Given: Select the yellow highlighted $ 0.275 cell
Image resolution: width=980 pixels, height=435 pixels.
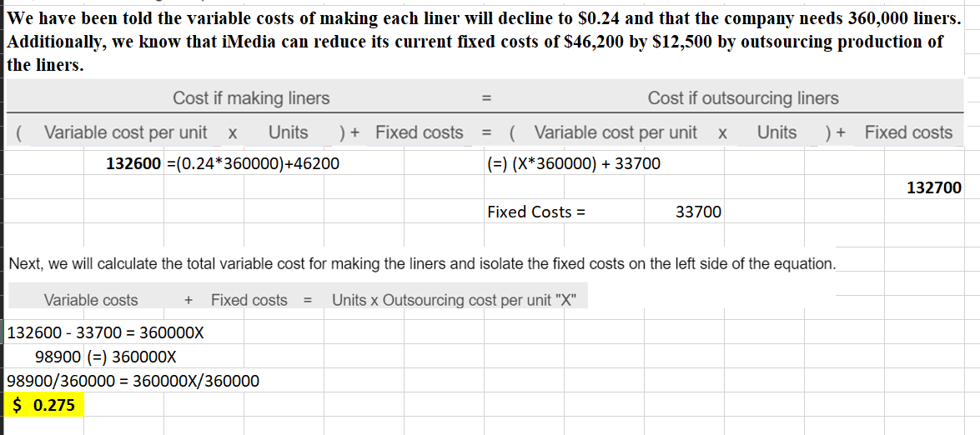Looking at the screenshot, I should (x=44, y=406).
